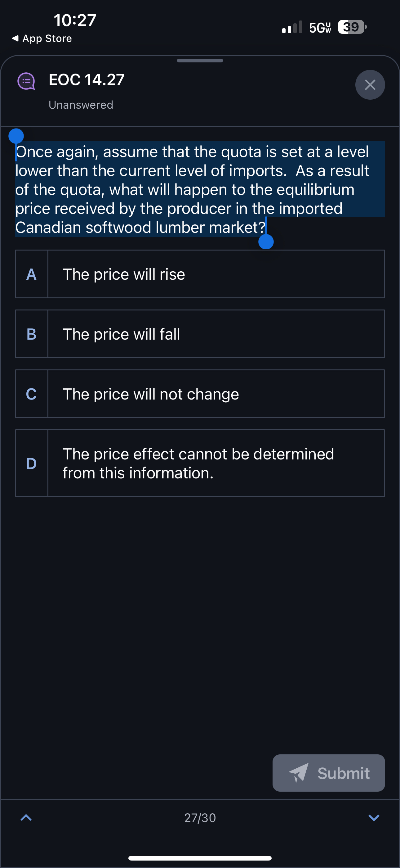Tap the battery indicator in status bar

(x=352, y=27)
